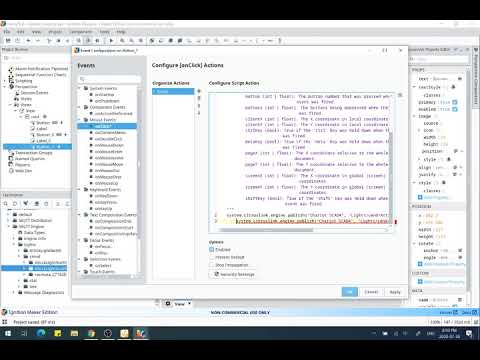Screen dimensions: 480x360
Task: Click the Tag Browser refresh icon
Action: coord(15,203)
